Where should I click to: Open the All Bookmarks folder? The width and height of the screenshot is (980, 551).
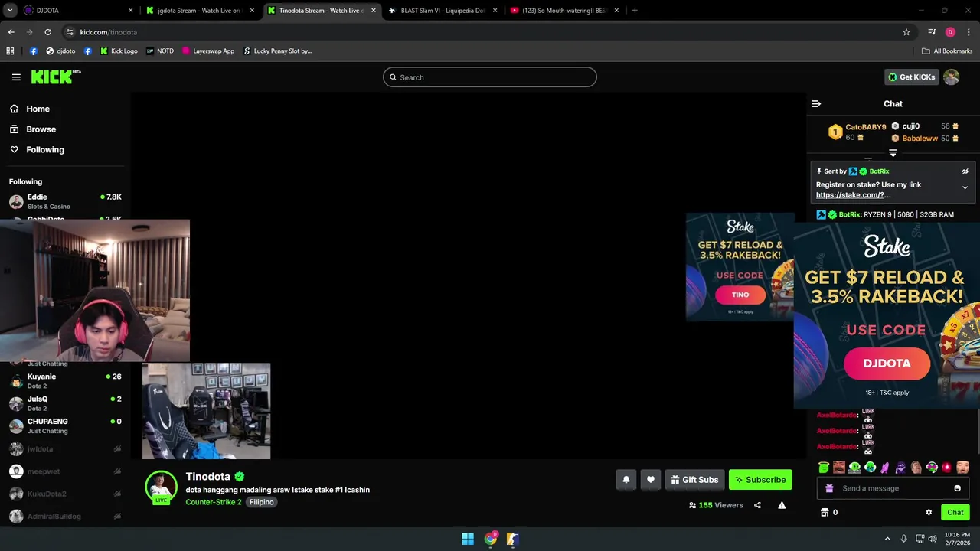(x=947, y=51)
